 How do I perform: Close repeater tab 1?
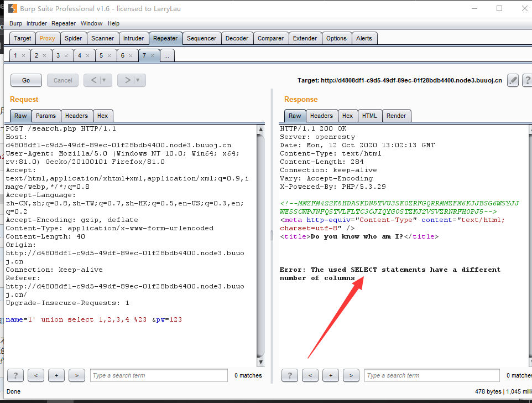(x=23, y=56)
